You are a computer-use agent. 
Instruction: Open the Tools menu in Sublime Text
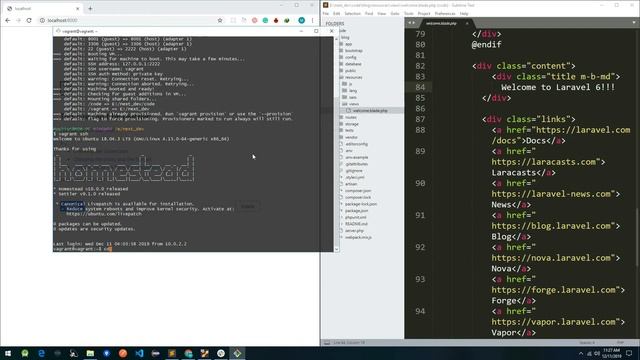pos(409,13)
